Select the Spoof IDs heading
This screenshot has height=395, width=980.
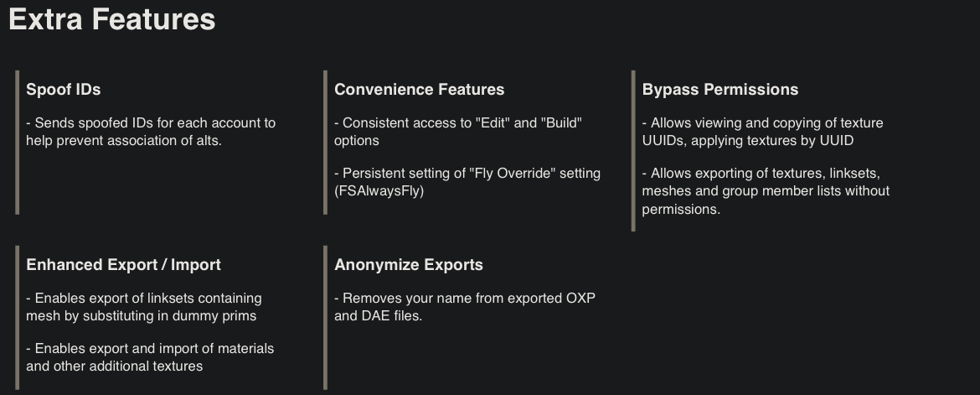[x=63, y=90]
